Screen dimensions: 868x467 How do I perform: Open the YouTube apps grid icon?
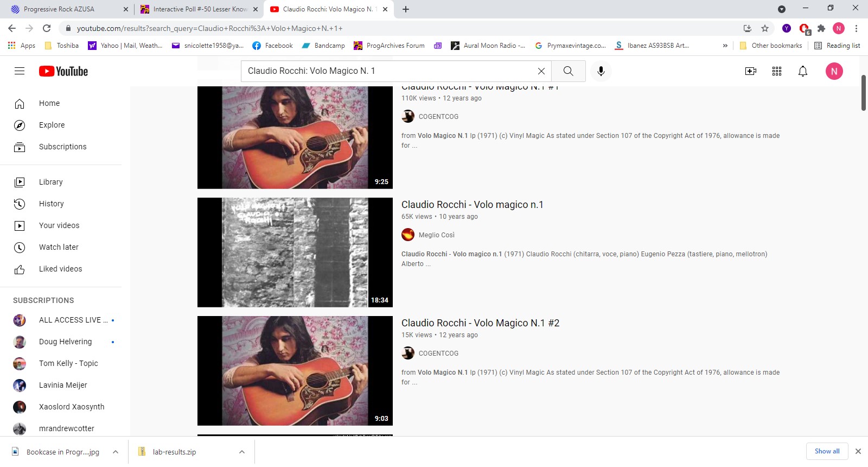tap(777, 71)
